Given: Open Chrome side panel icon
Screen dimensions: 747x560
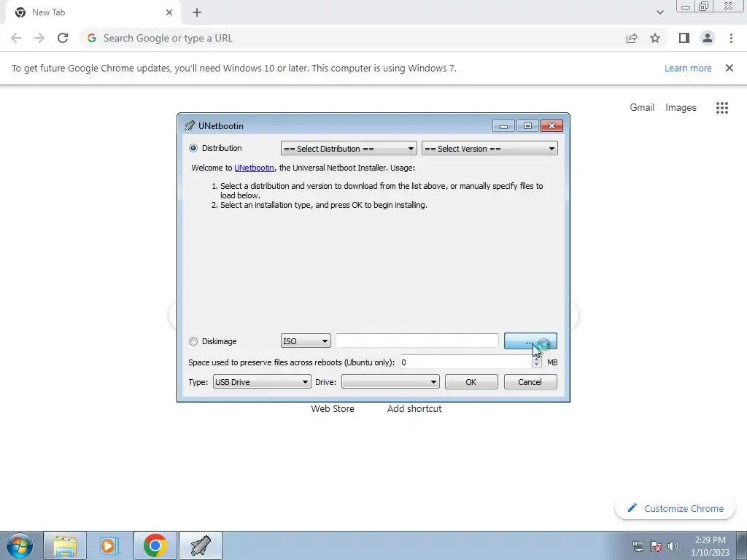Looking at the screenshot, I should (x=684, y=38).
